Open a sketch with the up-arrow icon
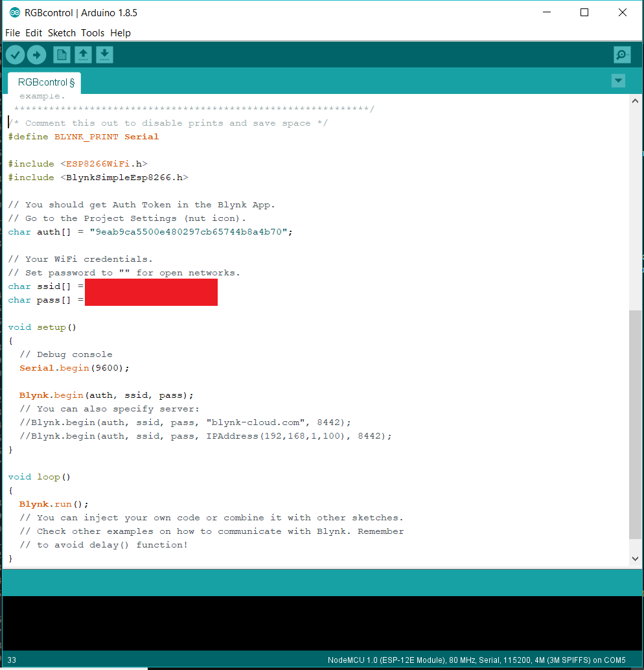 point(84,54)
